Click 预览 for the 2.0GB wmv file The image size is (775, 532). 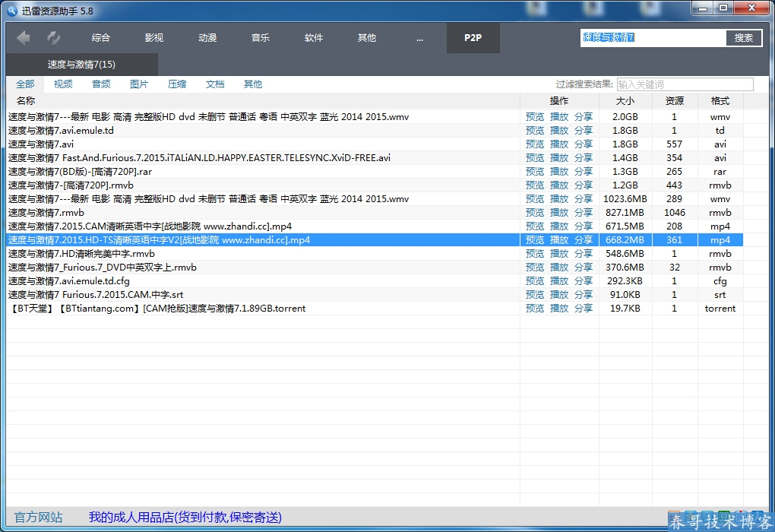tap(535, 117)
